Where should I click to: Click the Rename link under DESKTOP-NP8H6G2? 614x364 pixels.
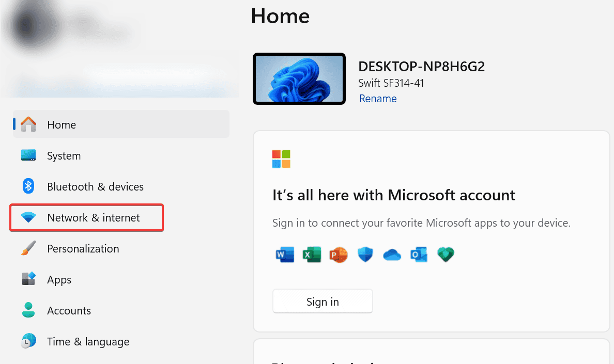(378, 98)
